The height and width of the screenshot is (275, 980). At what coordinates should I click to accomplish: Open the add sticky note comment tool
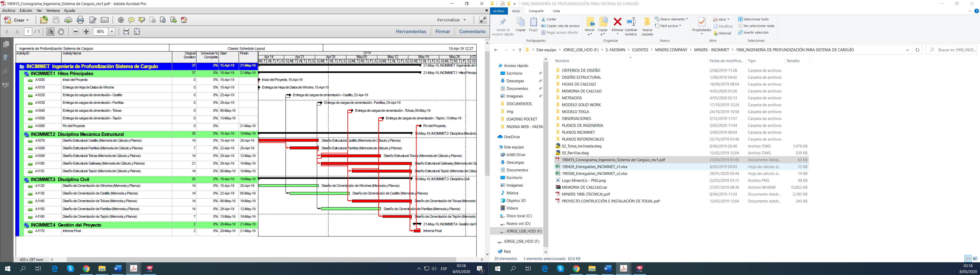[x=131, y=20]
